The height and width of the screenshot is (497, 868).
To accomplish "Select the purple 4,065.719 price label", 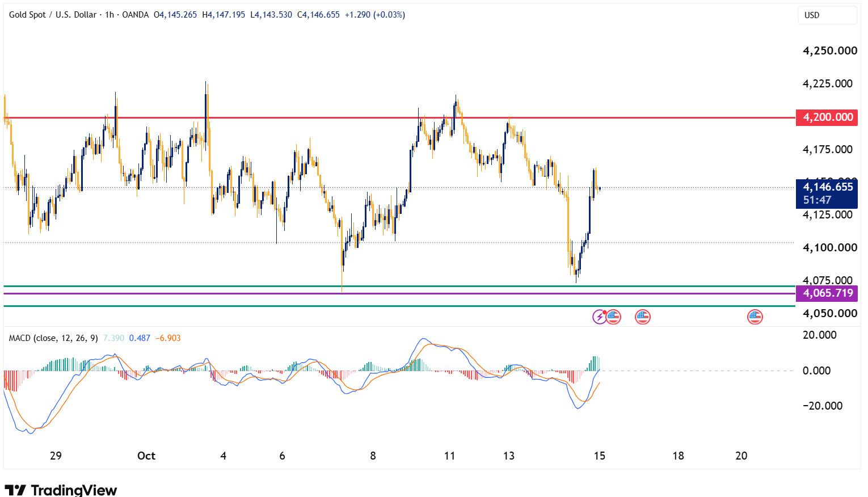I will click(x=827, y=293).
